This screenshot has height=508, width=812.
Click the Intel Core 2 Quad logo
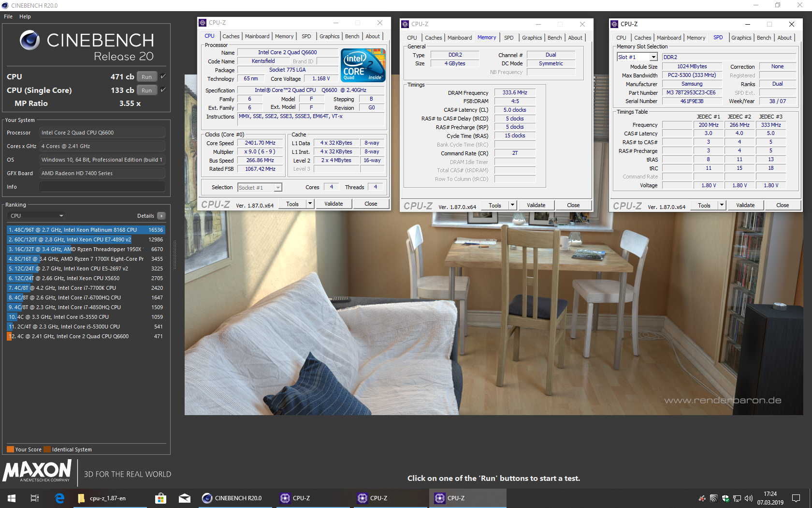click(x=363, y=65)
